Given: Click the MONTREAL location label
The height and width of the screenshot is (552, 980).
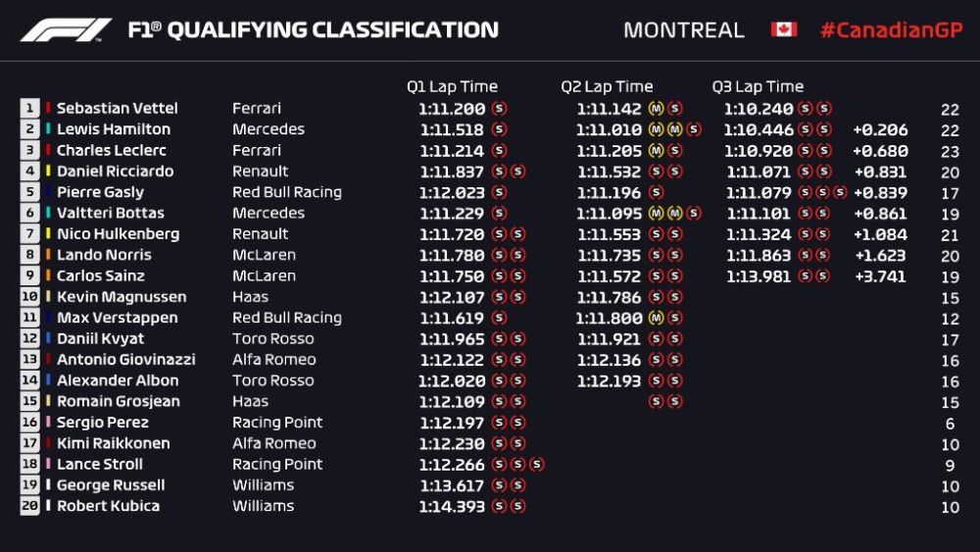Looking at the screenshot, I should pos(684,30).
